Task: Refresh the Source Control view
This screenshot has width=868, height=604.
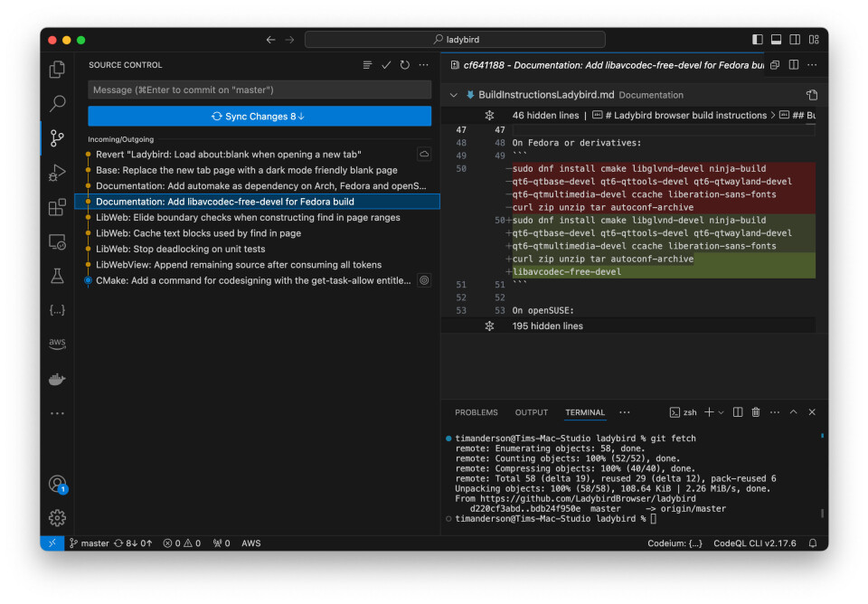Action: click(405, 65)
